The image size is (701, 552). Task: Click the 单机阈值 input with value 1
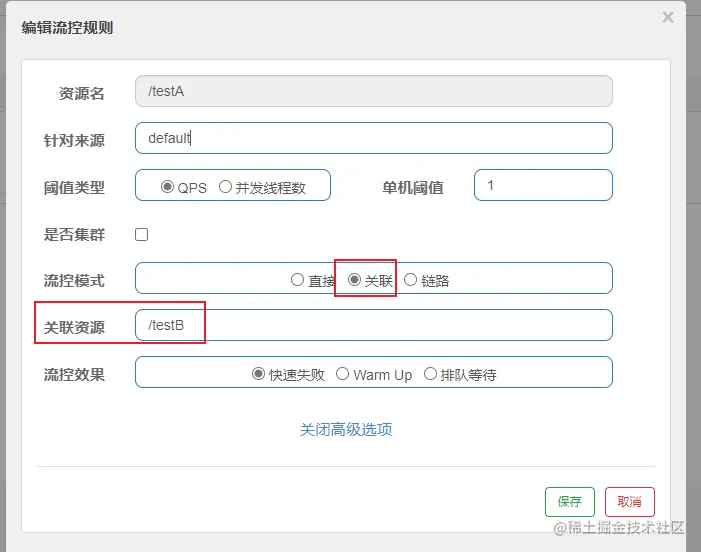click(x=543, y=185)
